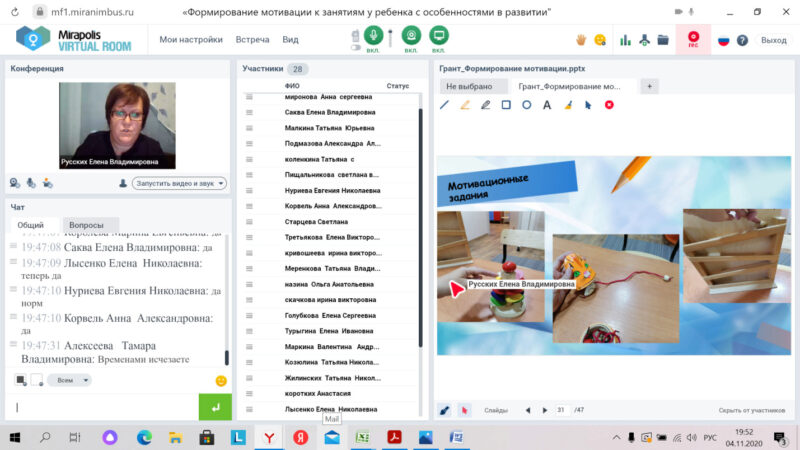Viewport: 800px width, 450px height.
Task: Change language via Russian flag icon
Action: tap(723, 40)
